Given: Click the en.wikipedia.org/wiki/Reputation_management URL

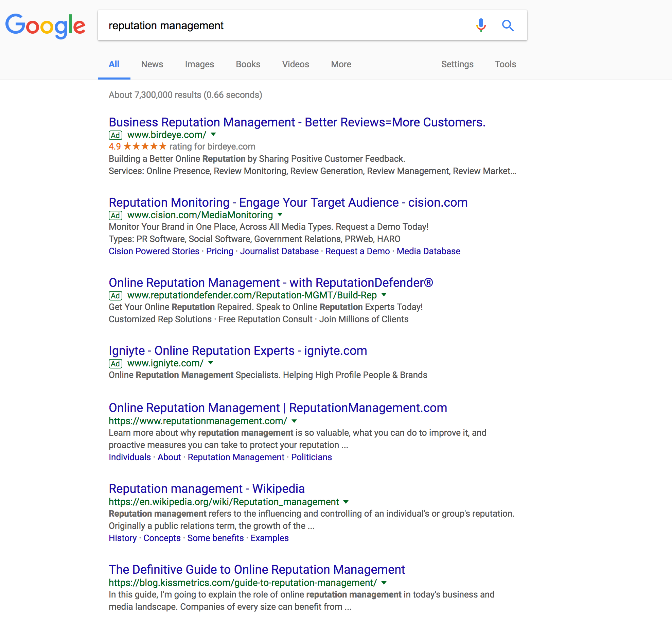Looking at the screenshot, I should click(x=224, y=502).
